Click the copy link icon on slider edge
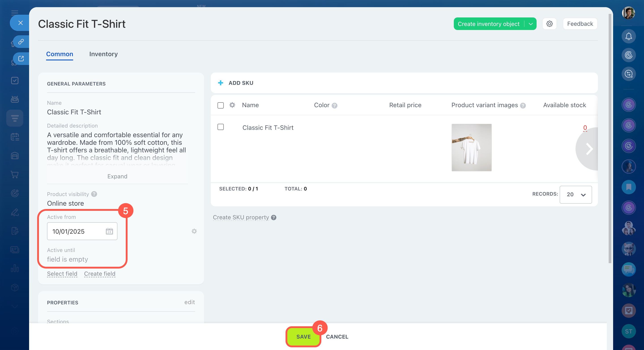This screenshot has height=350, width=644. 21,41
